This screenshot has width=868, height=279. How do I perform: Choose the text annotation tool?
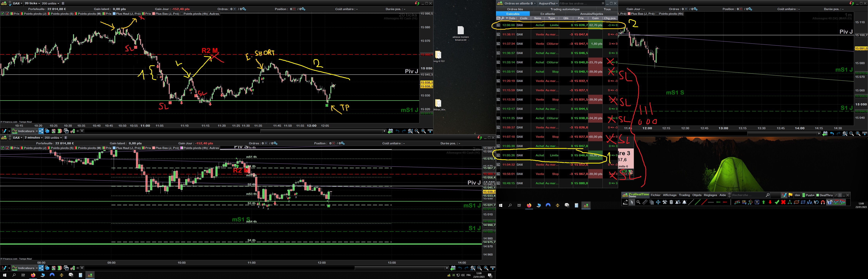point(757,202)
